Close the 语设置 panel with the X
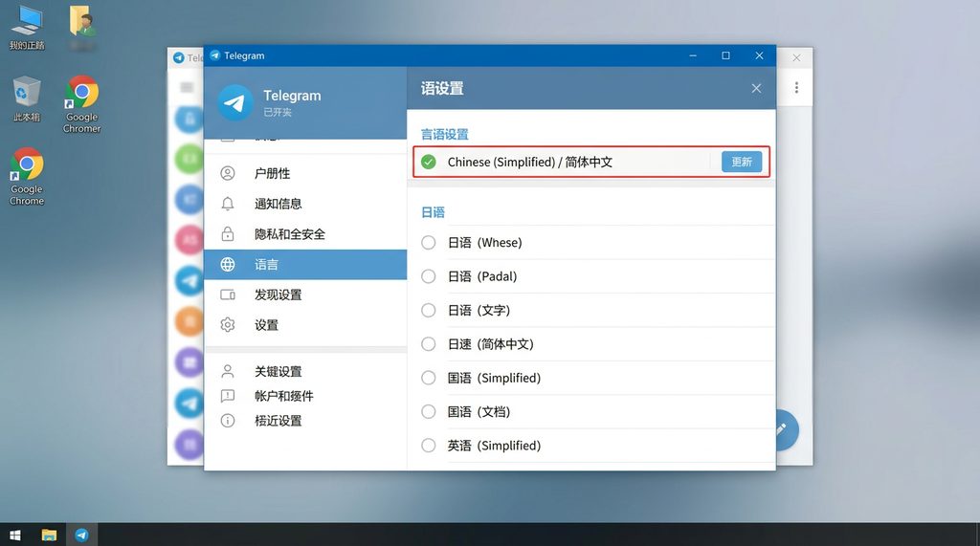 756,88
